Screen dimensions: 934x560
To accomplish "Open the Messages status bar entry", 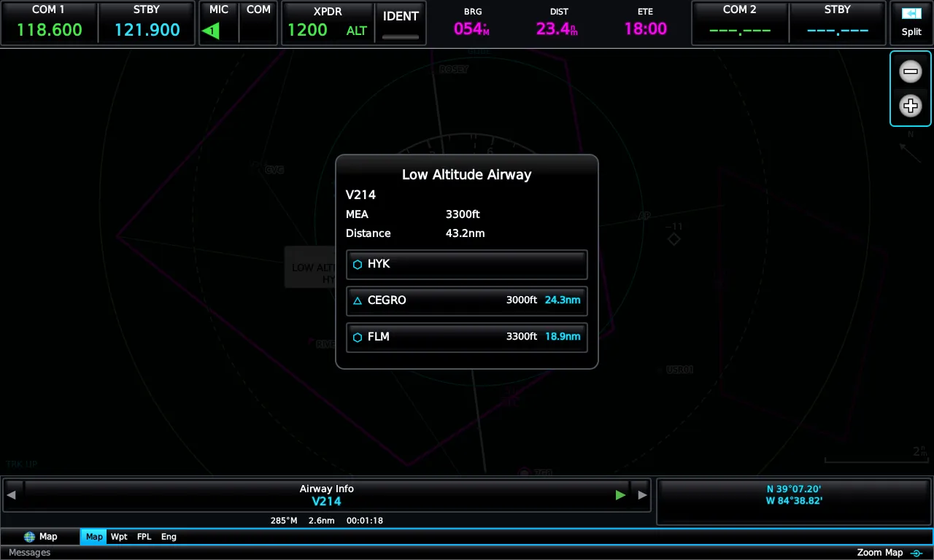I will pos(30,553).
